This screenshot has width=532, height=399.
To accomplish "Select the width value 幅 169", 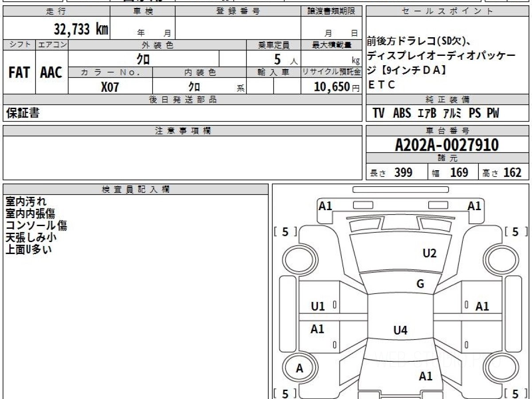I will [x=450, y=172].
